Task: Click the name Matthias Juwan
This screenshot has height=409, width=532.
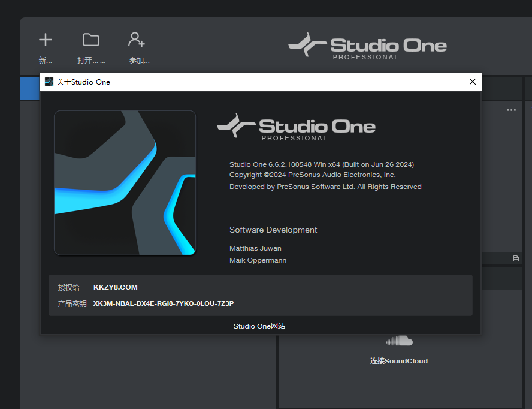Action: pyautogui.click(x=255, y=248)
